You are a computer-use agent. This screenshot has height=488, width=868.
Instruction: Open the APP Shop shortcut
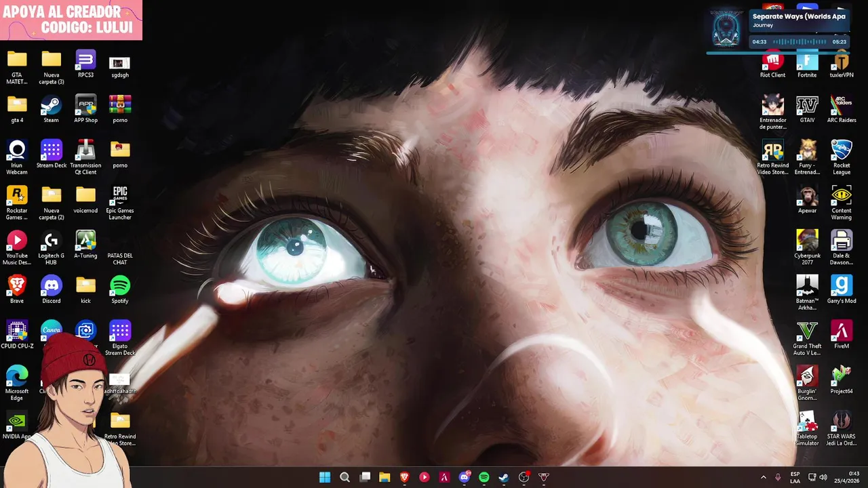(x=85, y=110)
